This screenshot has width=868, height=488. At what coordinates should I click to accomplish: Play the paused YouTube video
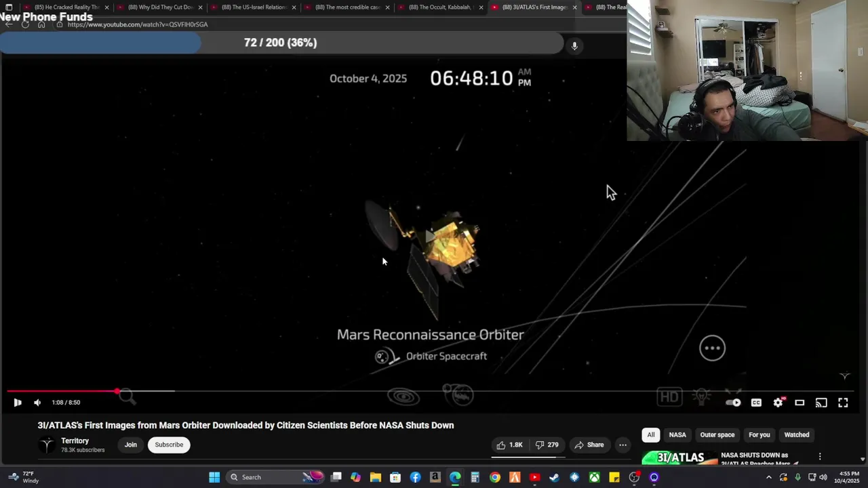[18, 403]
